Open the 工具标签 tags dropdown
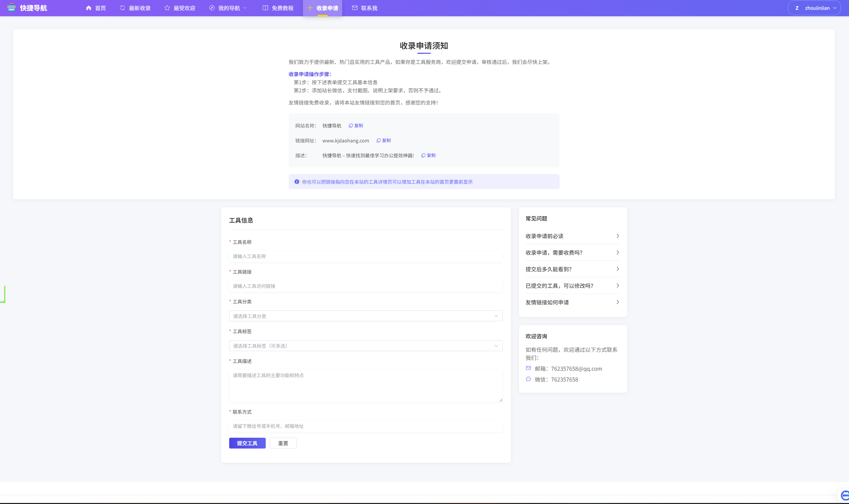849x504 pixels. pyautogui.click(x=365, y=346)
